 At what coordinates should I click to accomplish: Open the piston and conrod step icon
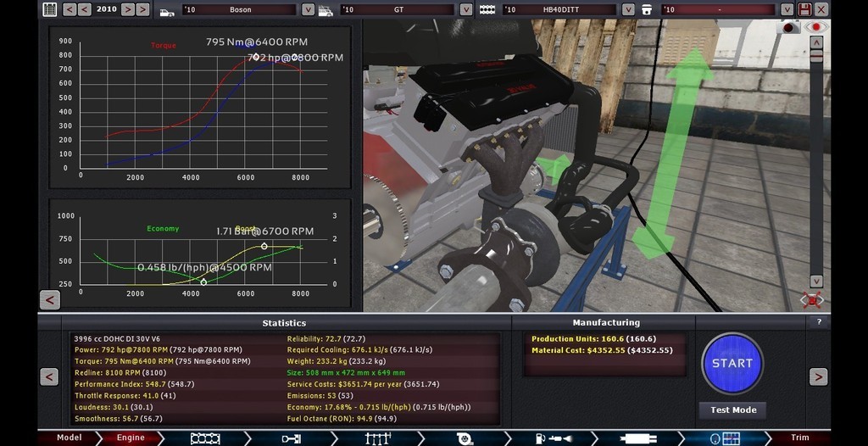291,438
